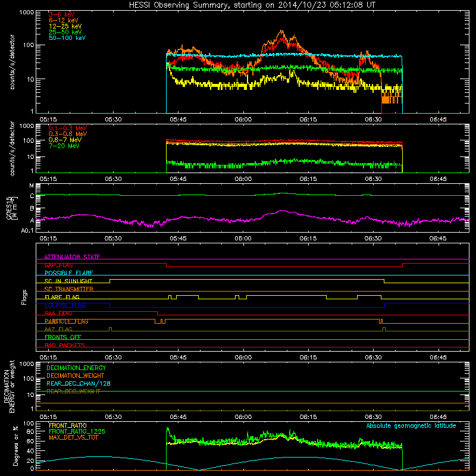Select the ECLIPSE_FLAG label
The height and width of the screenshot is (476, 476).
click(x=65, y=305)
